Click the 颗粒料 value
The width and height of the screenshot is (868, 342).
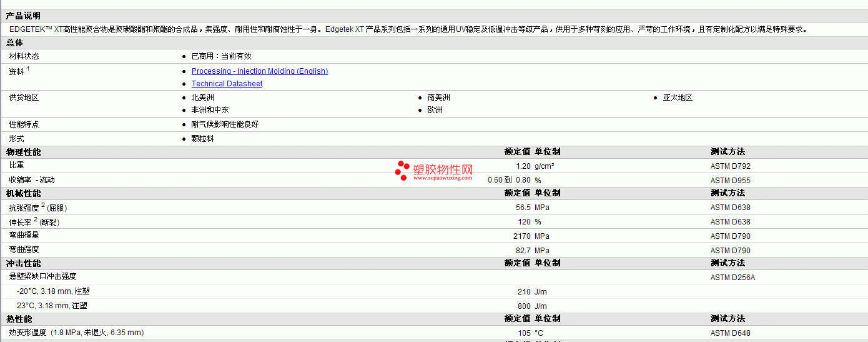202,139
